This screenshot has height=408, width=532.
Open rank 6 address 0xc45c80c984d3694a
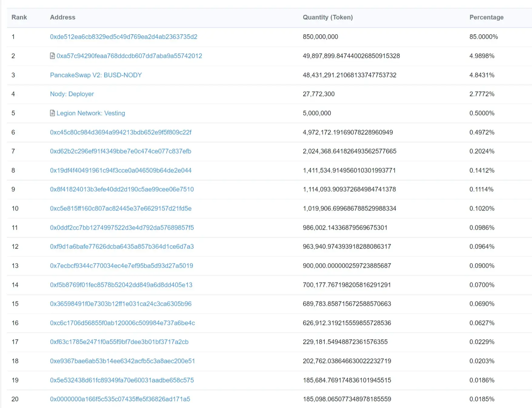coord(121,132)
